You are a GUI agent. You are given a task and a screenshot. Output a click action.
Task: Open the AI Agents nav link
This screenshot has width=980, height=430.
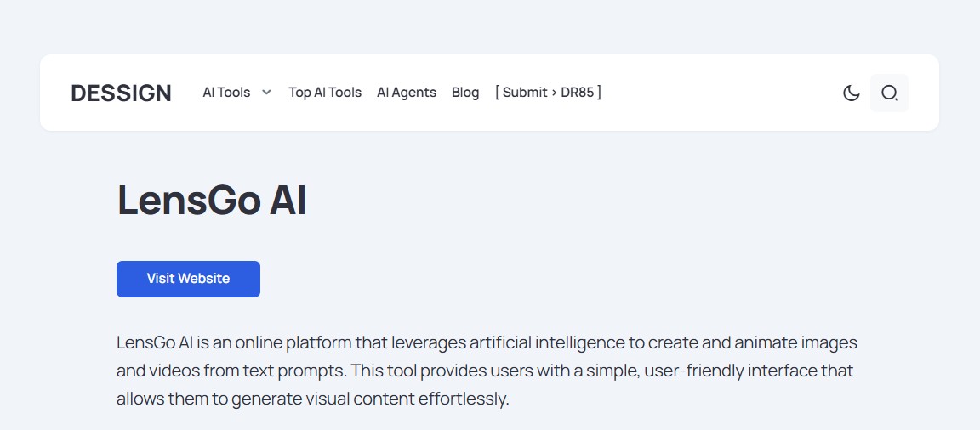tap(407, 93)
